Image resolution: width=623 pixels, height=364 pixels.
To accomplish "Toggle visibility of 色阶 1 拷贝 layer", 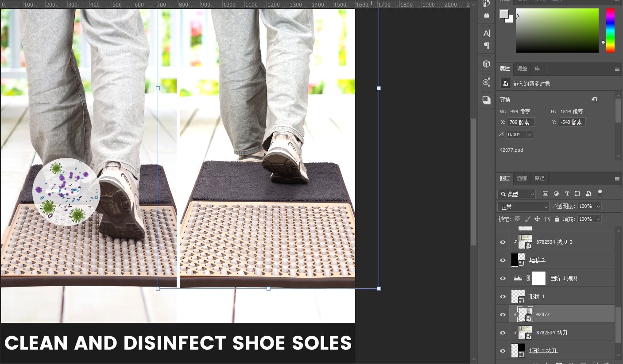I will pos(503,278).
